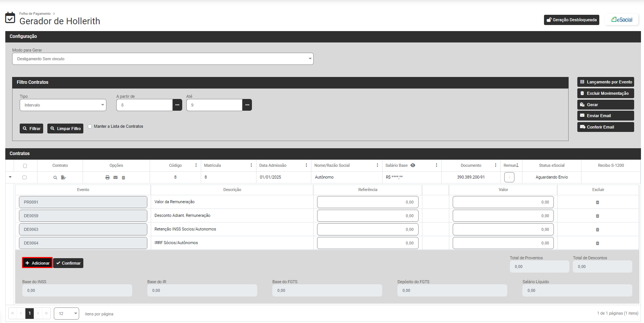
Task: Click the trash icon in Opções column
Action: [x=123, y=177]
